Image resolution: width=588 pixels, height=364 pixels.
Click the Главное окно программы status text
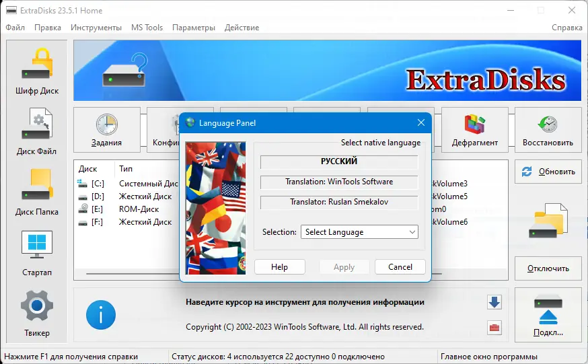tap(489, 357)
